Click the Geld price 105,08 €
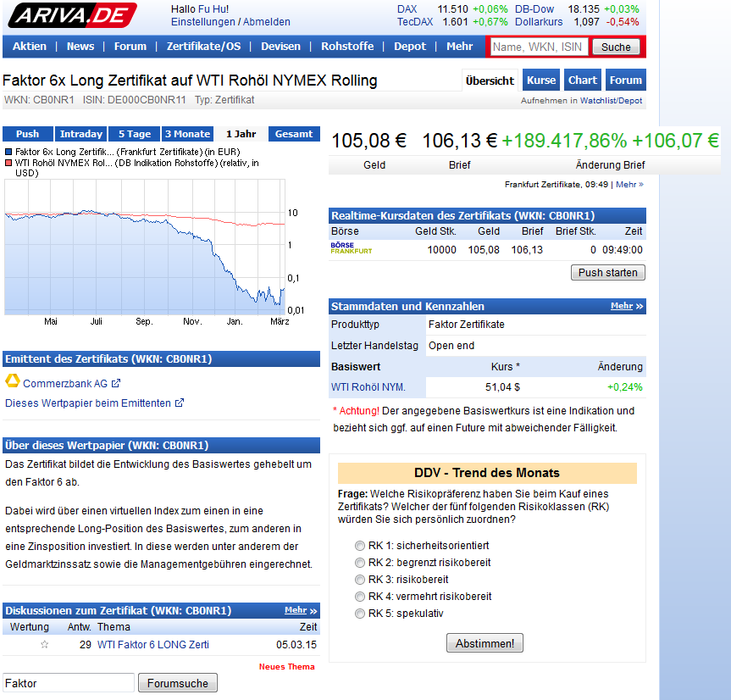This screenshot has width=731, height=700. point(368,141)
